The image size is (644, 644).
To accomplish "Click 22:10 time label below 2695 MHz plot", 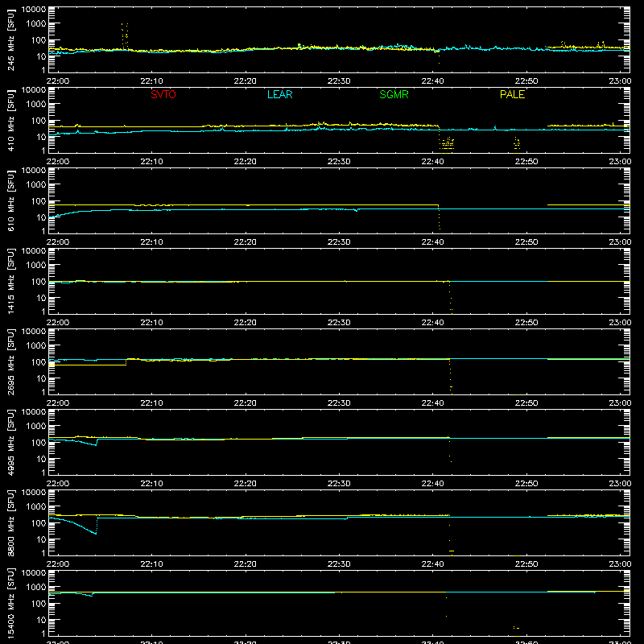I will (x=151, y=403).
